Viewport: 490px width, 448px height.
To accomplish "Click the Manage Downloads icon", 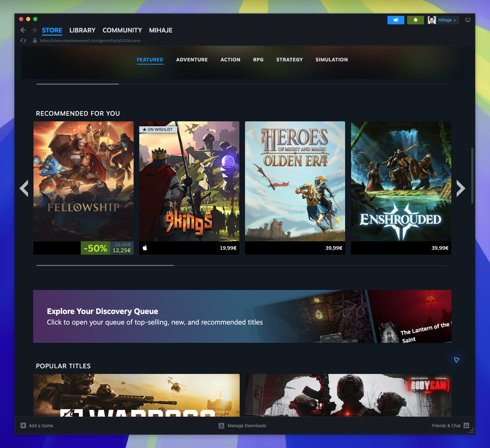I will 221,425.
